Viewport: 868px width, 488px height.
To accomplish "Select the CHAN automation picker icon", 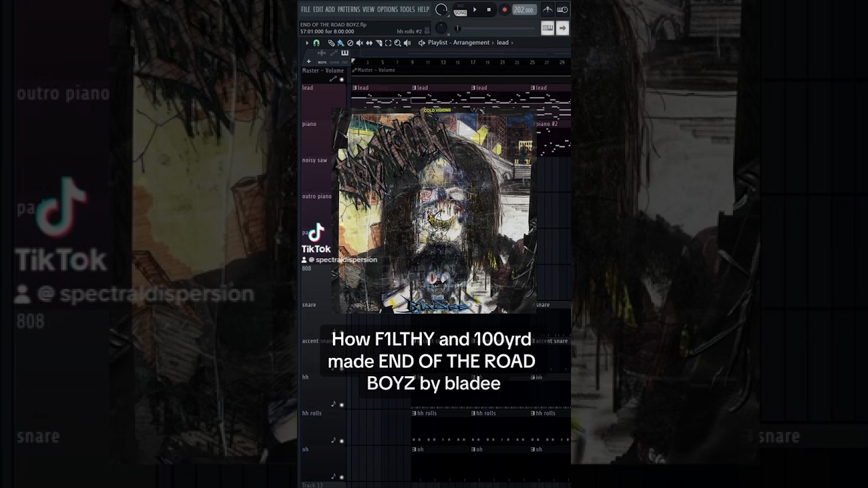I will coord(334,54).
